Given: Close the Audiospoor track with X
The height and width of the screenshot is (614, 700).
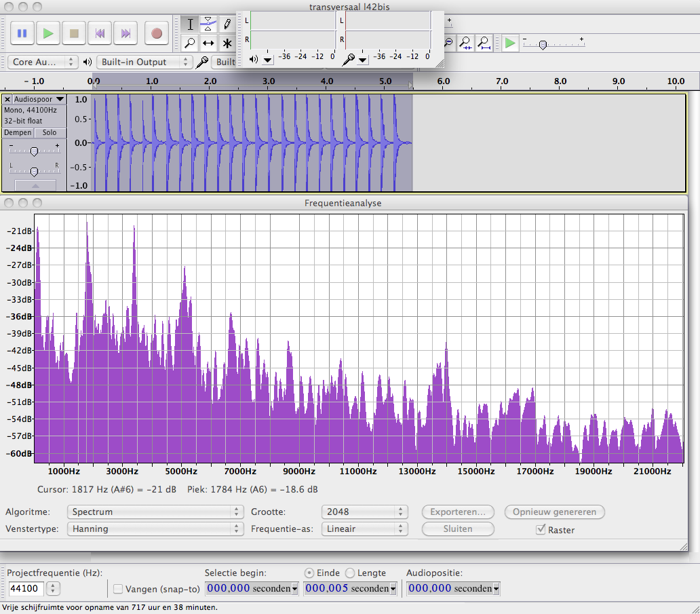Looking at the screenshot, I should point(7,99).
